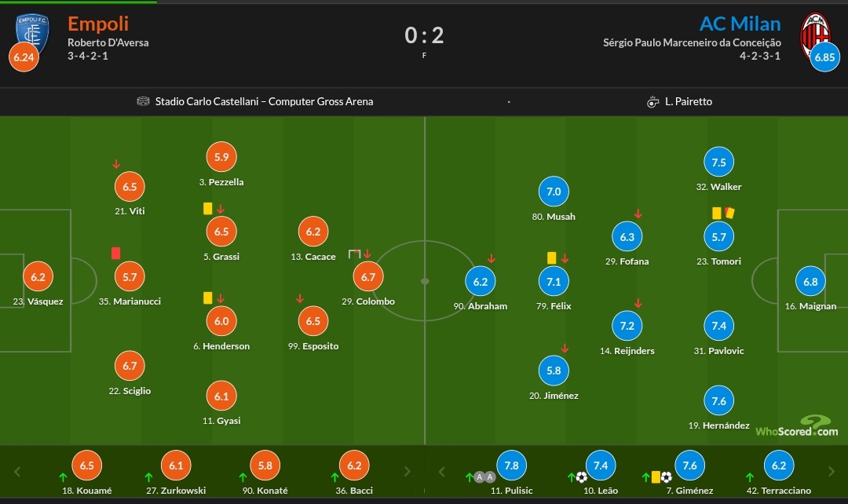Show previous Empoli substitutes

17,472
